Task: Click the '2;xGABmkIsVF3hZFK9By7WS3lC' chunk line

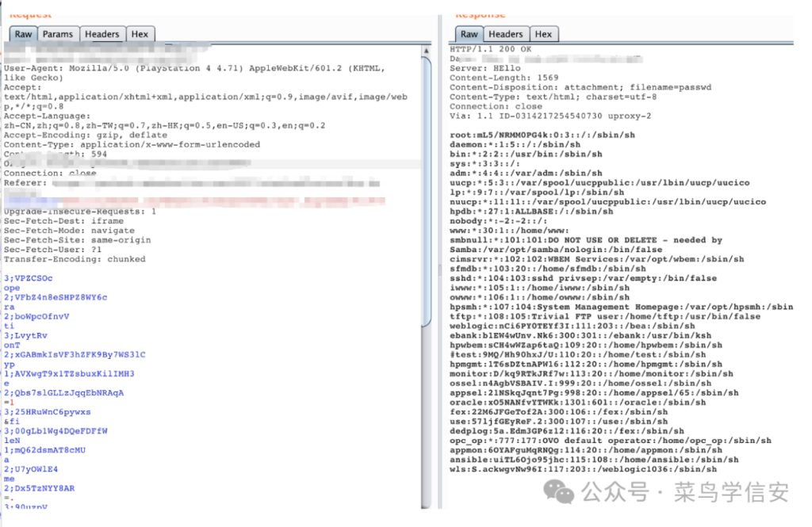Action: (75, 354)
